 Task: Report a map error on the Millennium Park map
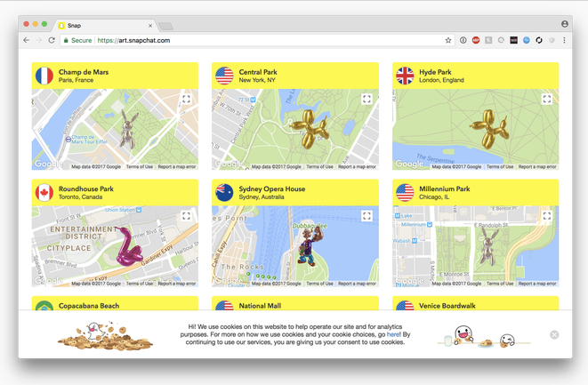[x=538, y=284]
